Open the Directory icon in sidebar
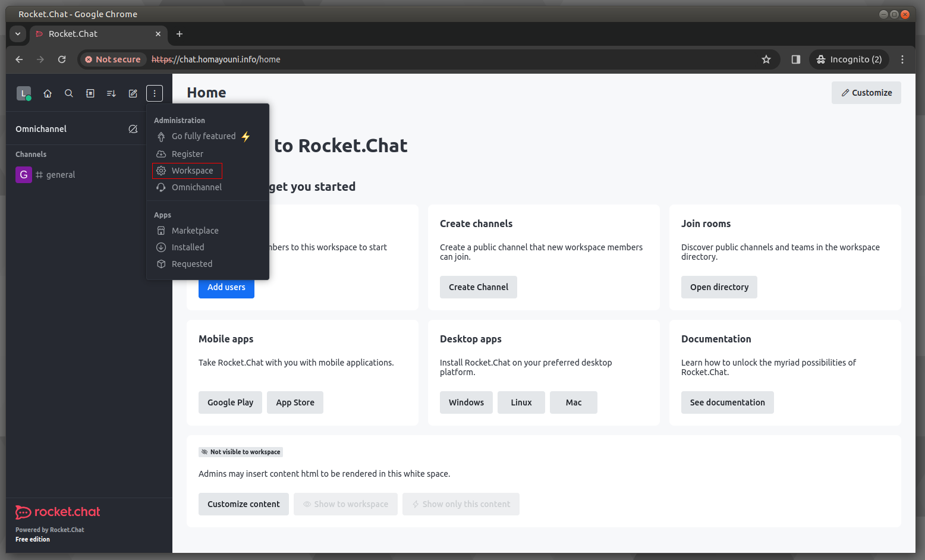 pos(90,93)
